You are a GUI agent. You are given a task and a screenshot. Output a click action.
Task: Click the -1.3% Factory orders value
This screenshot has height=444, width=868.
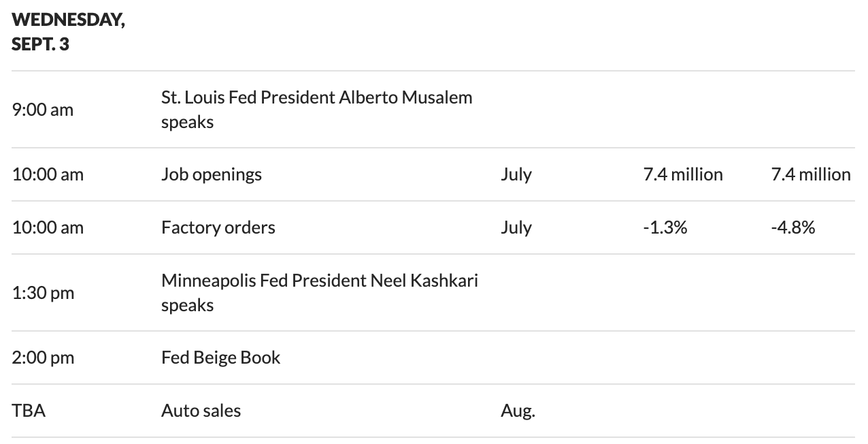[x=665, y=227]
